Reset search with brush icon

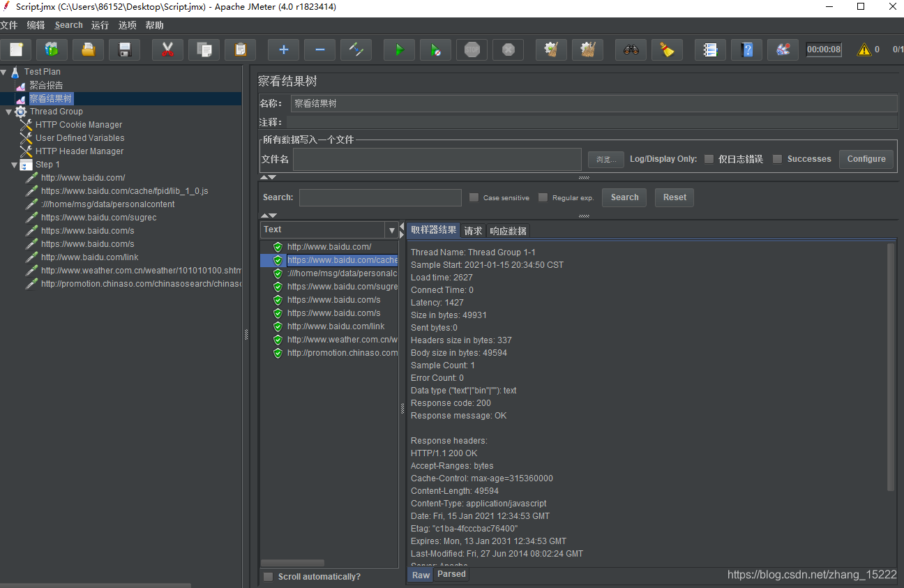click(667, 50)
